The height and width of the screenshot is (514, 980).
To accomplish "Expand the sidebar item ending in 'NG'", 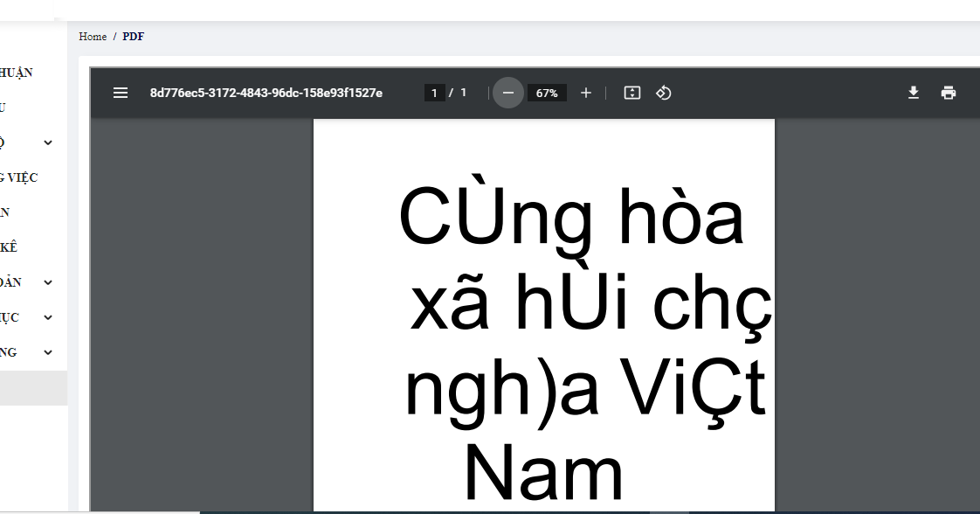I will (x=48, y=352).
